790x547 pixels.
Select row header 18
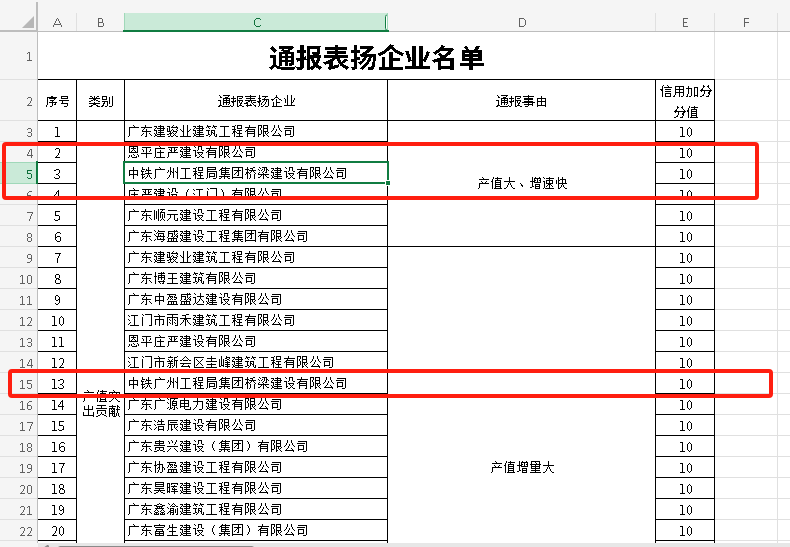tap(19, 447)
